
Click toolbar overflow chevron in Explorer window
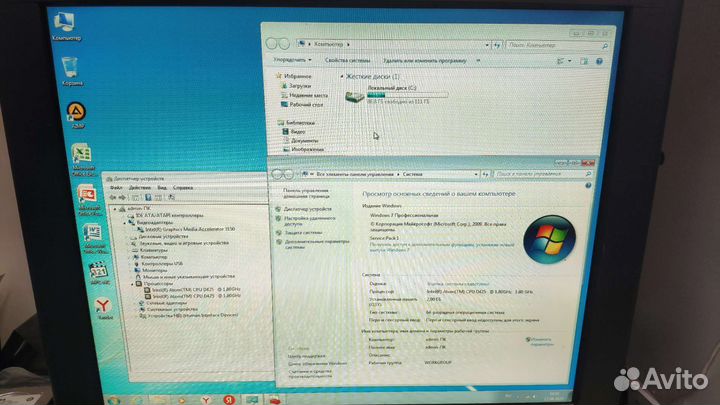[x=478, y=61]
